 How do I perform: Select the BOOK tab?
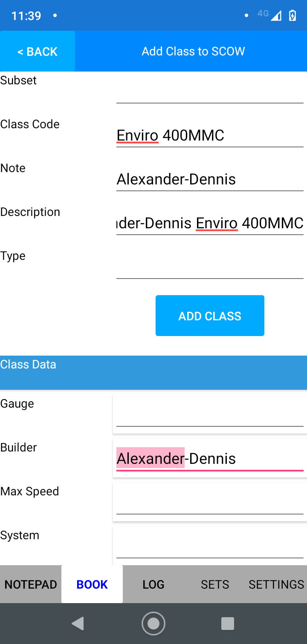point(92,584)
